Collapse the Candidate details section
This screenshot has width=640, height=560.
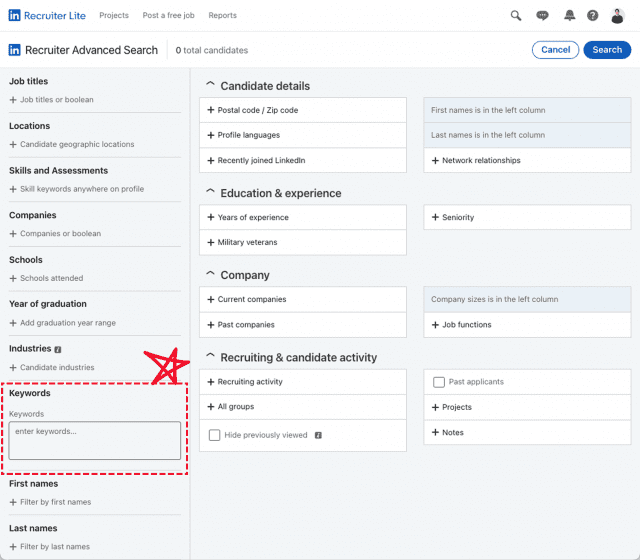[x=211, y=86]
